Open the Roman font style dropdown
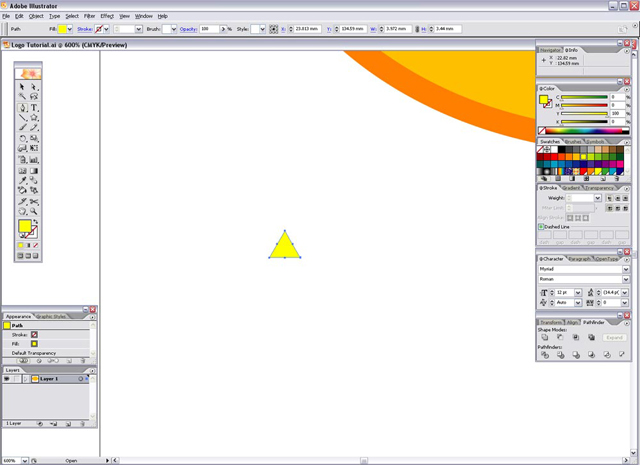640x465 pixels. click(x=625, y=279)
